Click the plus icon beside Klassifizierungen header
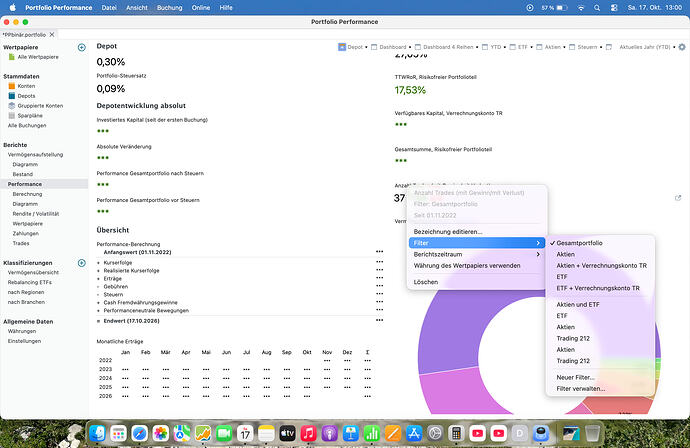The height and width of the screenshot is (448, 690). click(x=82, y=263)
